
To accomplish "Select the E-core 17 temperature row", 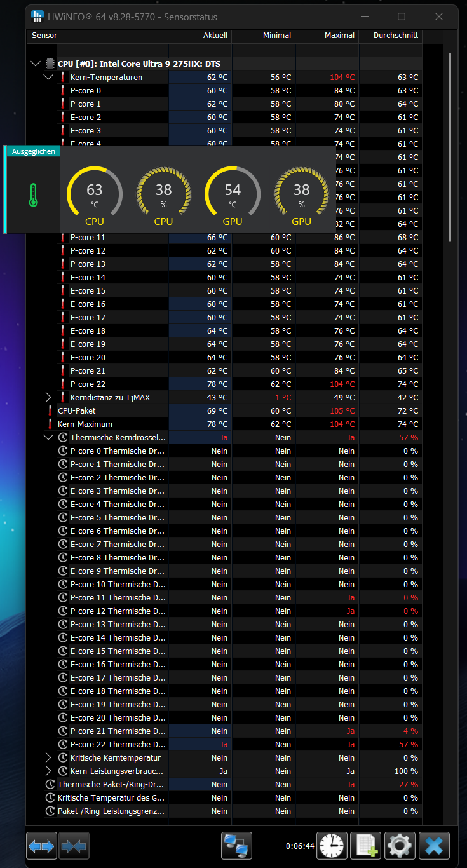I will click(224, 317).
